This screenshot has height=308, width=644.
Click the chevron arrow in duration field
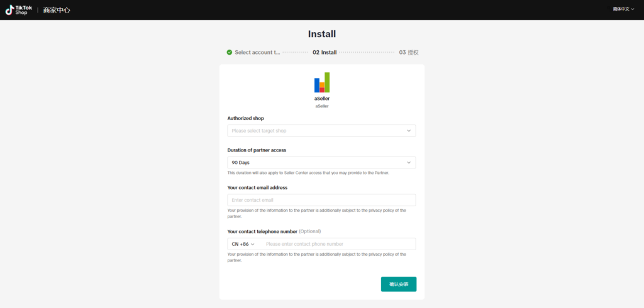pyautogui.click(x=409, y=163)
